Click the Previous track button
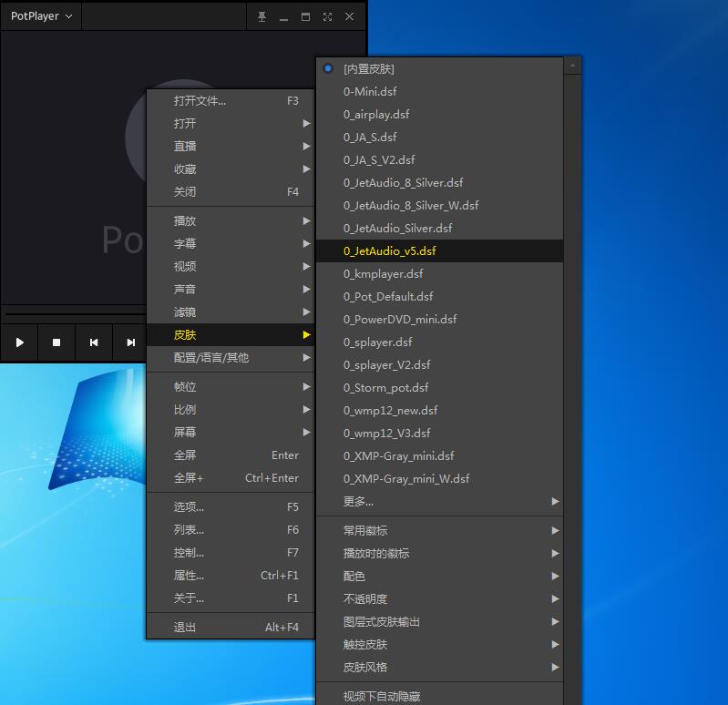 click(94, 342)
